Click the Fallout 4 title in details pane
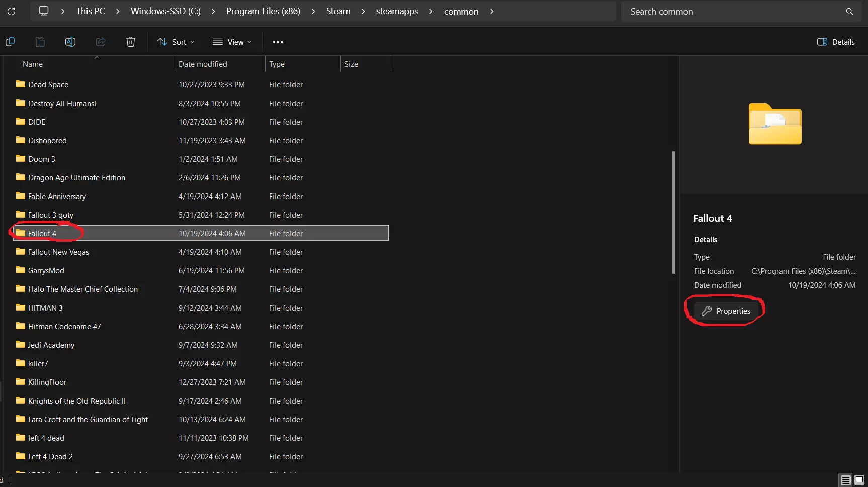The height and width of the screenshot is (487, 868). point(713,218)
